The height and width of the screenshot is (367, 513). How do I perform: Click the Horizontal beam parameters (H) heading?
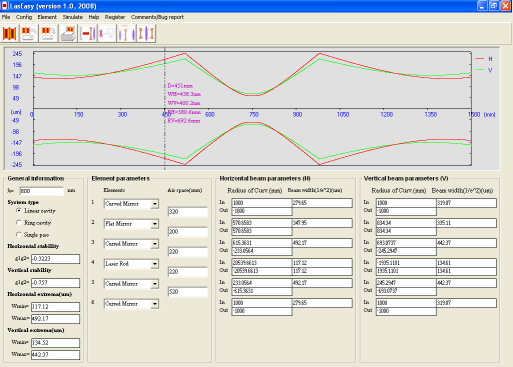tap(265, 179)
